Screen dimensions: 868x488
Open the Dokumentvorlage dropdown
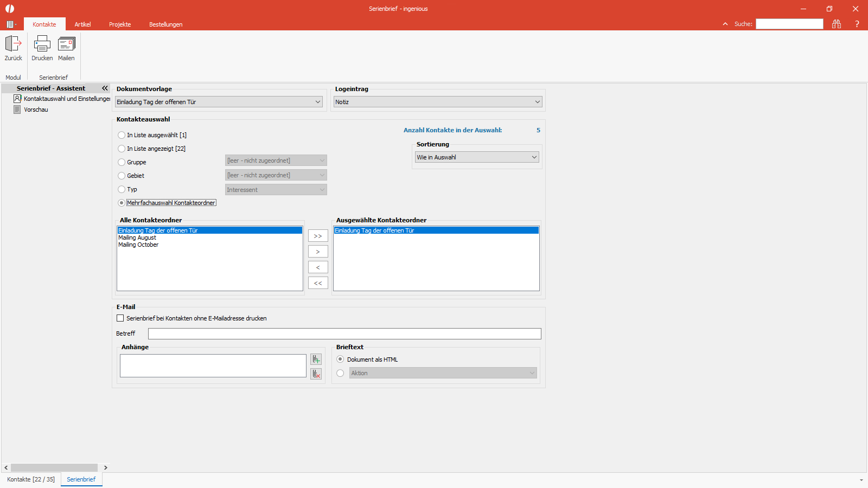point(219,102)
